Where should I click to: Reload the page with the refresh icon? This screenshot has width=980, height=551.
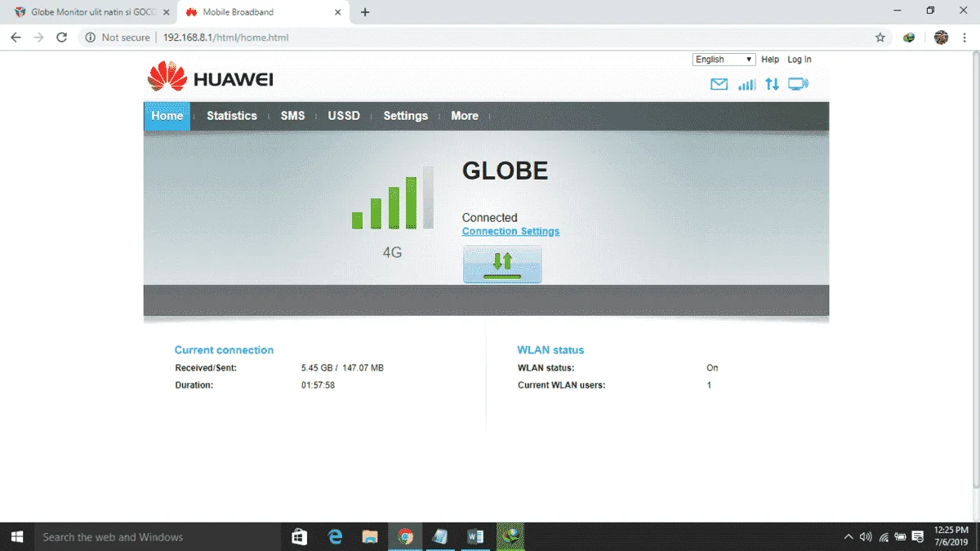pos(61,38)
